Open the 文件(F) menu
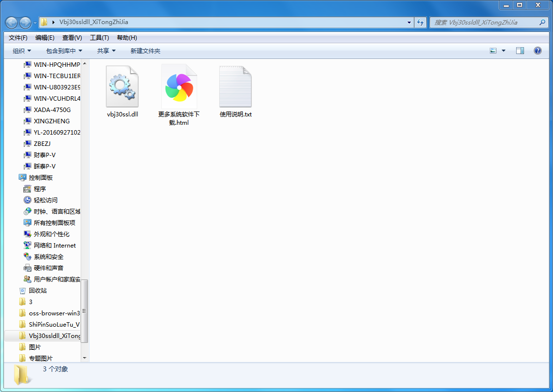 point(18,38)
